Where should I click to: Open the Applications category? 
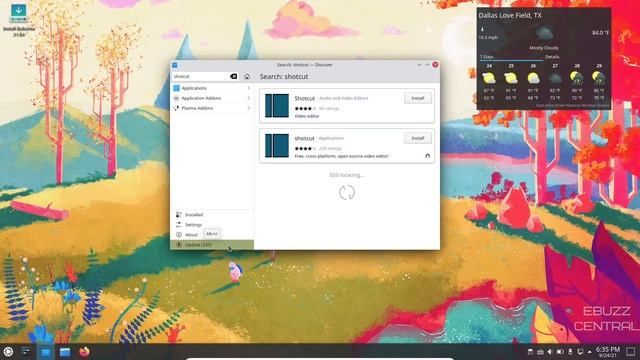(212, 88)
